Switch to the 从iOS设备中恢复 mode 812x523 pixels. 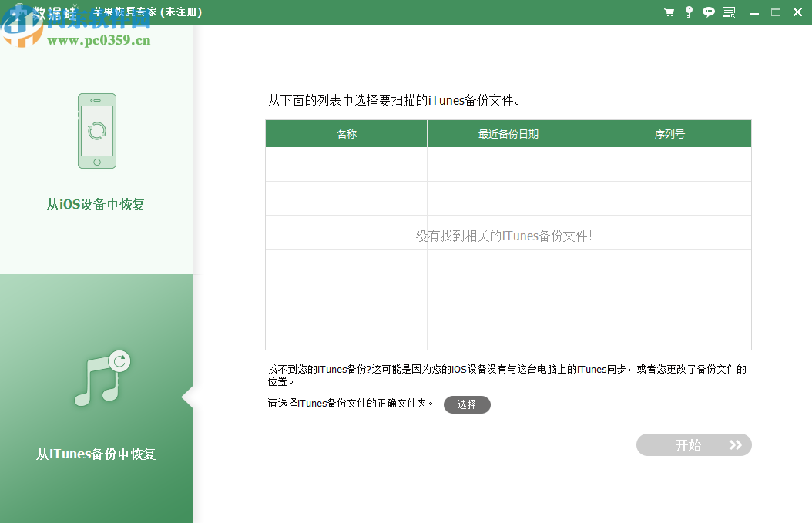96,204
